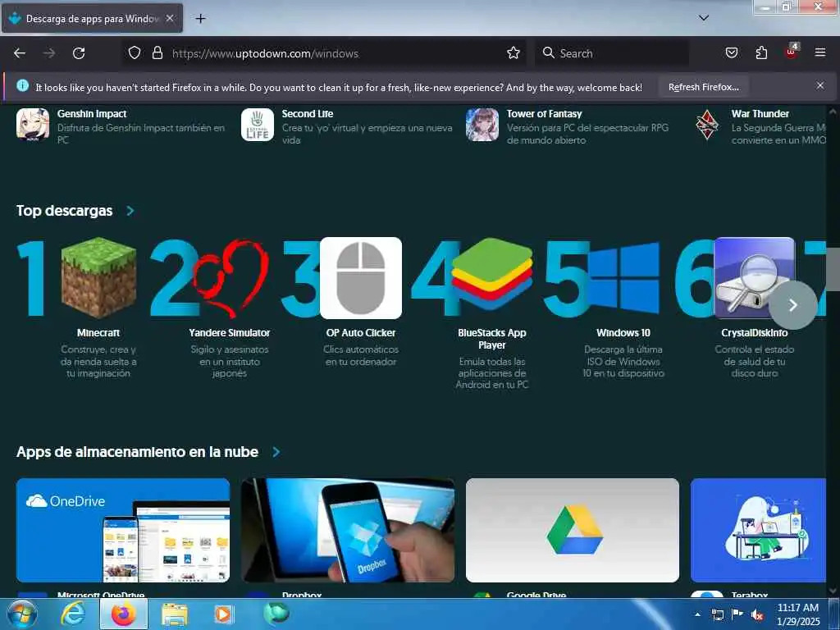
Task: Click the Minecraft name under its icon
Action: [98, 333]
